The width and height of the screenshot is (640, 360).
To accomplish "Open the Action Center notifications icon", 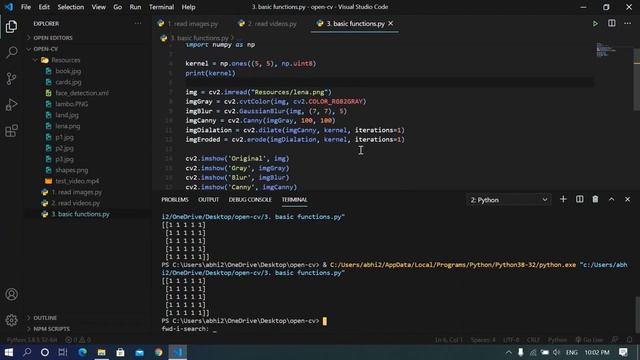I will pos(623,352).
